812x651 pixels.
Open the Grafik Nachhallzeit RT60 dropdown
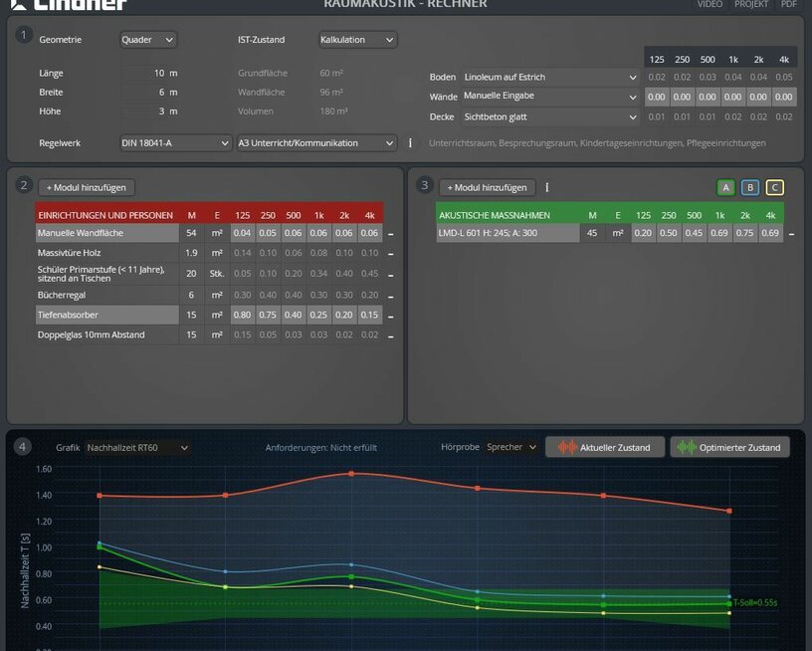click(137, 448)
